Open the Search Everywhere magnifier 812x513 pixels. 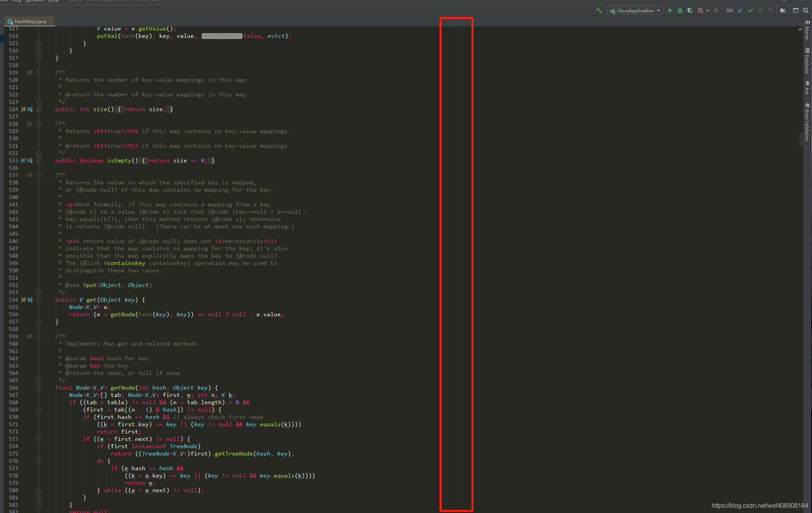tap(806, 10)
